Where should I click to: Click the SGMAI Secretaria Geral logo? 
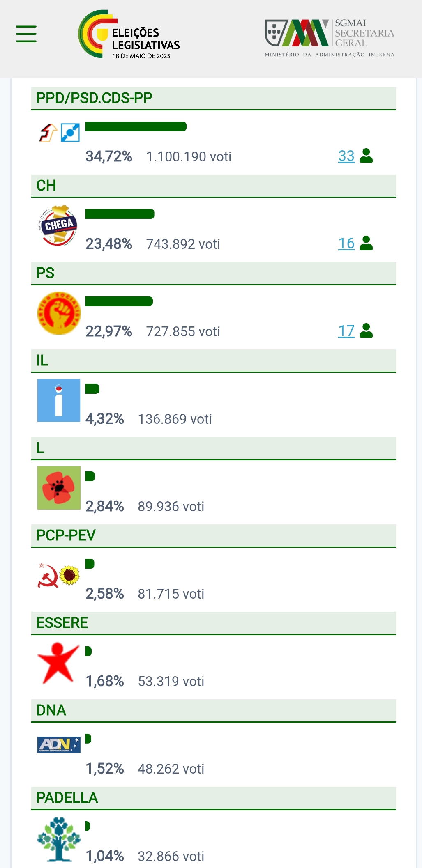[330, 38]
